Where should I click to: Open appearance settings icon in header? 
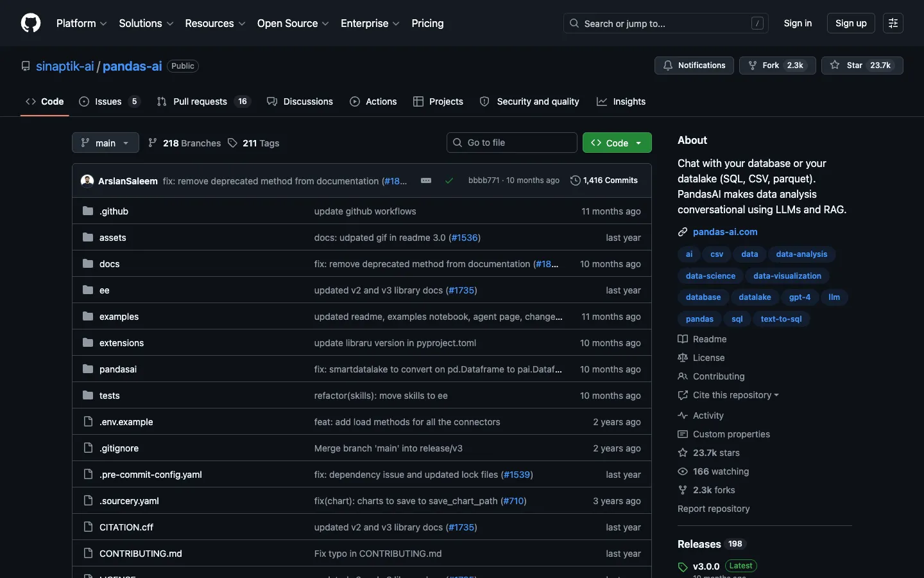pos(893,23)
